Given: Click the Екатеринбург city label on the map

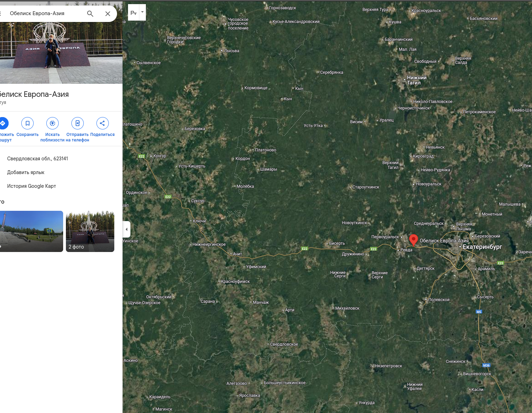Looking at the screenshot, I should 482,247.
